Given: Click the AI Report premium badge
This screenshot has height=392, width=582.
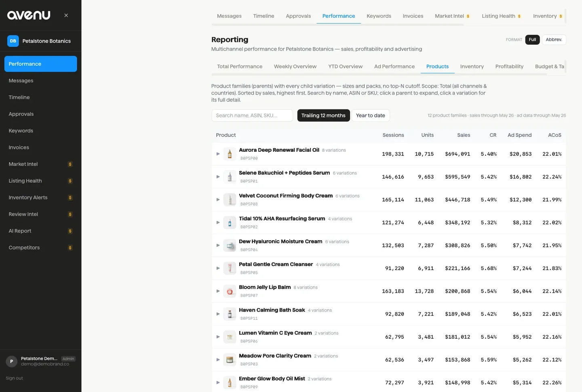Looking at the screenshot, I should click(x=70, y=231).
